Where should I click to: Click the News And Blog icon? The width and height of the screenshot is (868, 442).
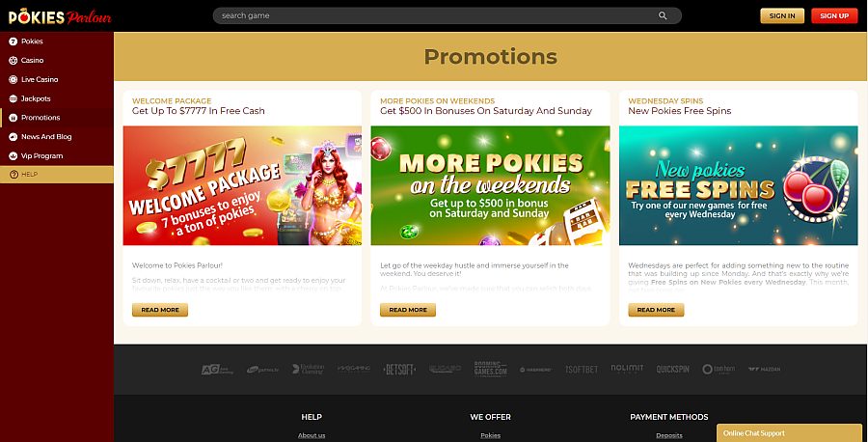point(14,137)
